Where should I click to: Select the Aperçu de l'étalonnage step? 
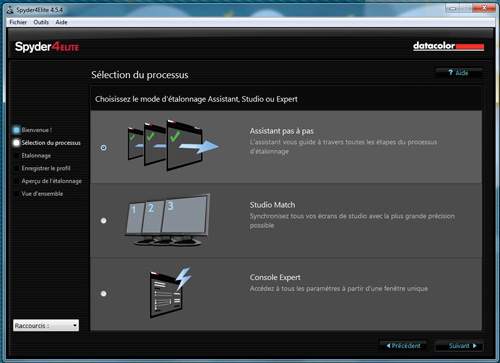click(48, 181)
